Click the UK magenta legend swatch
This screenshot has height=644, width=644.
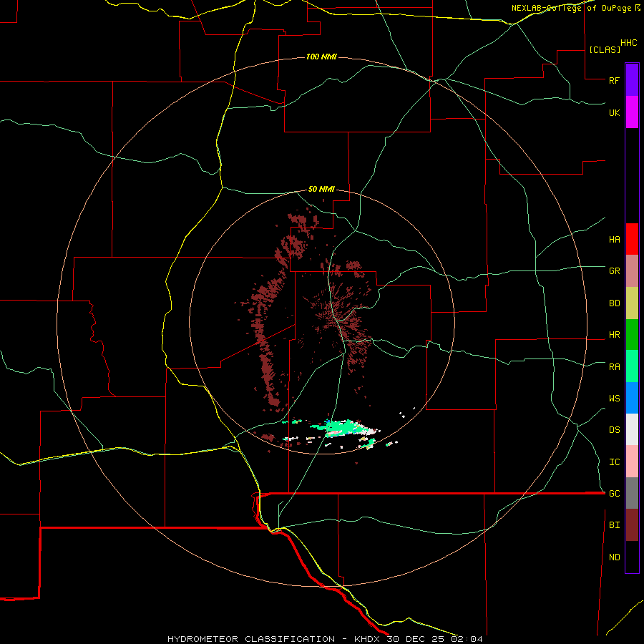632,112
